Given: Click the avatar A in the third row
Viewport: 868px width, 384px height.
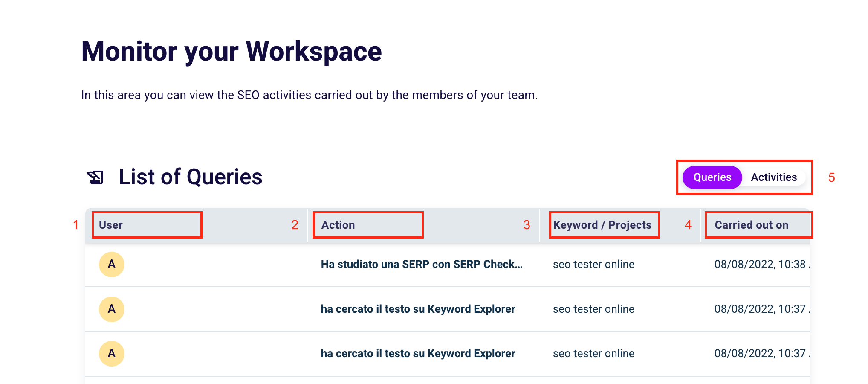Looking at the screenshot, I should click(112, 354).
